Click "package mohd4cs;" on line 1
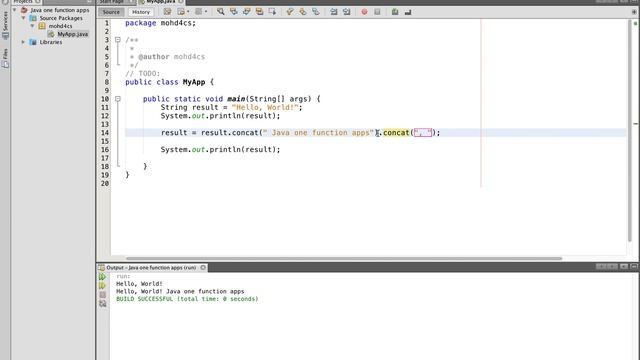Image resolution: width=640 pixels, height=360 pixels. pyautogui.click(x=160, y=23)
